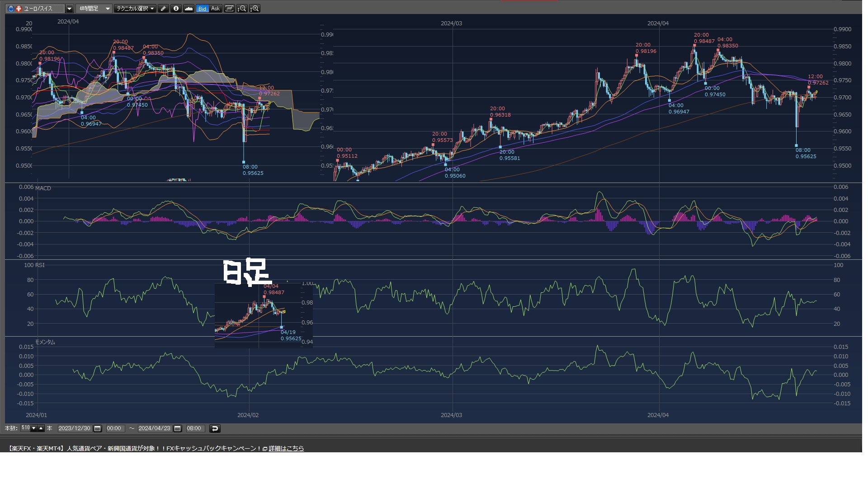Open end date calendar picker

177,428
